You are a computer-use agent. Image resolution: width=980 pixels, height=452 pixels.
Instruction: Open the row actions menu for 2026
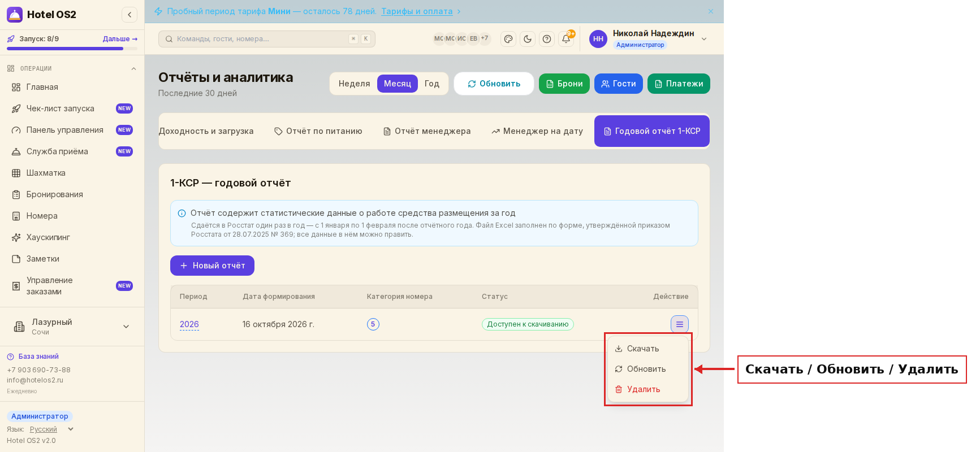tap(680, 324)
